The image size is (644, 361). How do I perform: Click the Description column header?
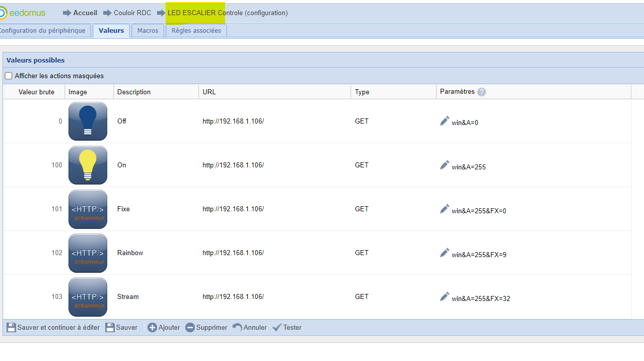157,92
